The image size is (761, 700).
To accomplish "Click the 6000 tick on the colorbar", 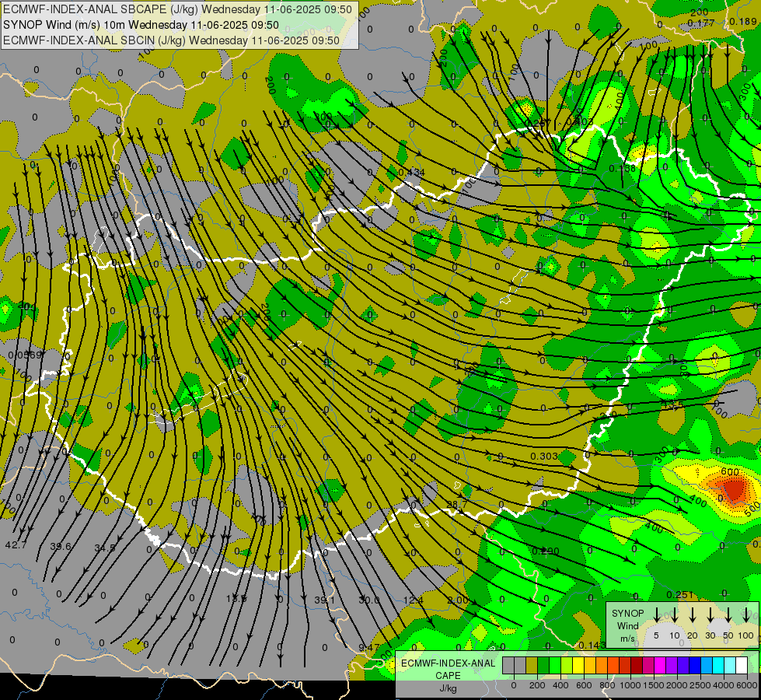I will click(x=747, y=686).
